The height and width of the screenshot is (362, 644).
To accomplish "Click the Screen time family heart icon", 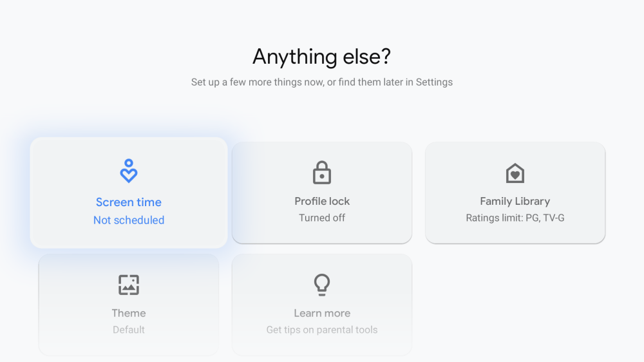I will pyautogui.click(x=129, y=171).
